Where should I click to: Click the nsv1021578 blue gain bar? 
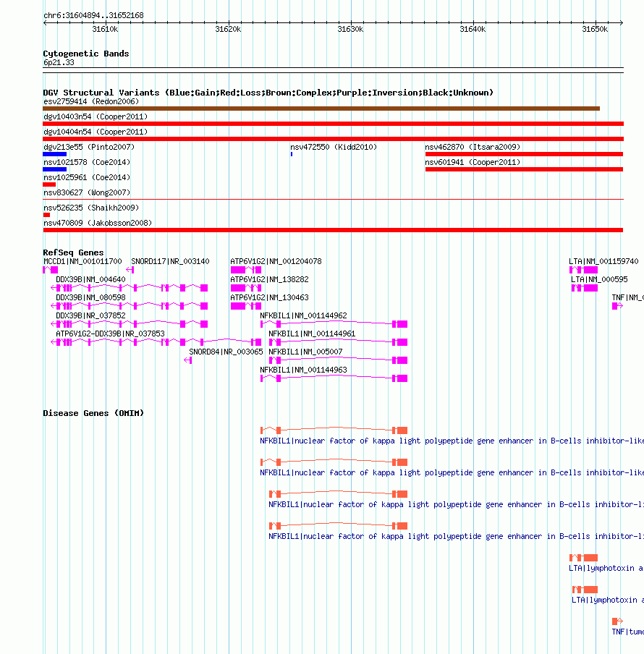click(x=55, y=169)
